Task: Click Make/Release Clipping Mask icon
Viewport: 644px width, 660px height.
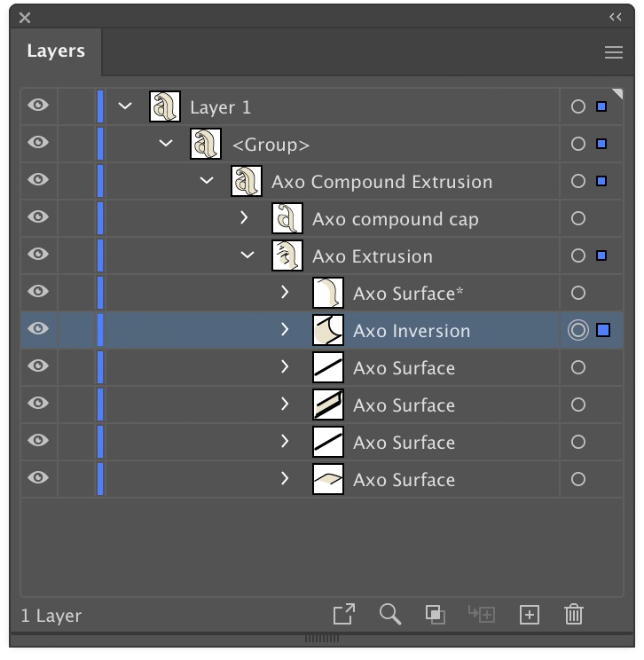Action: tap(436, 615)
